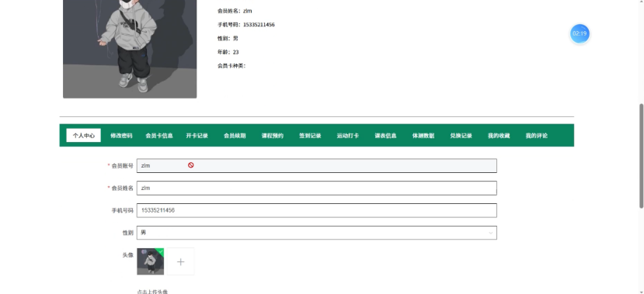Click the 手机号码：15335211456 profile text
This screenshot has width=644, height=294.
[x=246, y=25]
